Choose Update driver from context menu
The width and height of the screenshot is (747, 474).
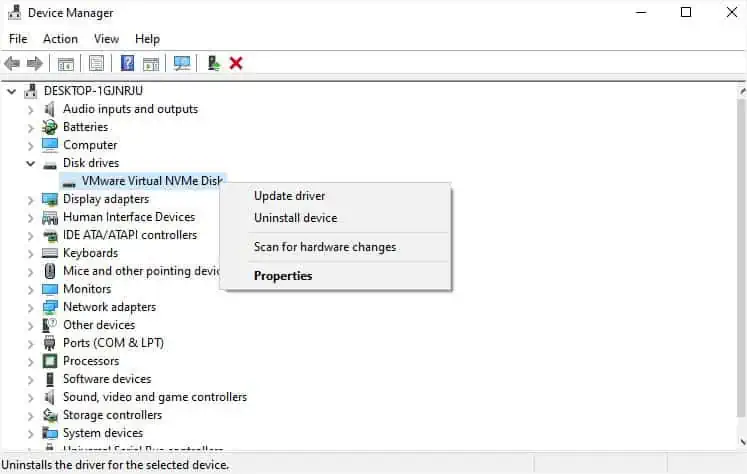[290, 196]
